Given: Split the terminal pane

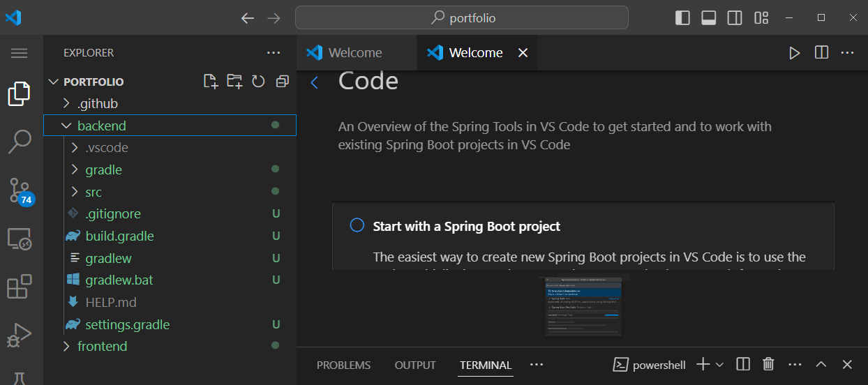Looking at the screenshot, I should point(743,364).
